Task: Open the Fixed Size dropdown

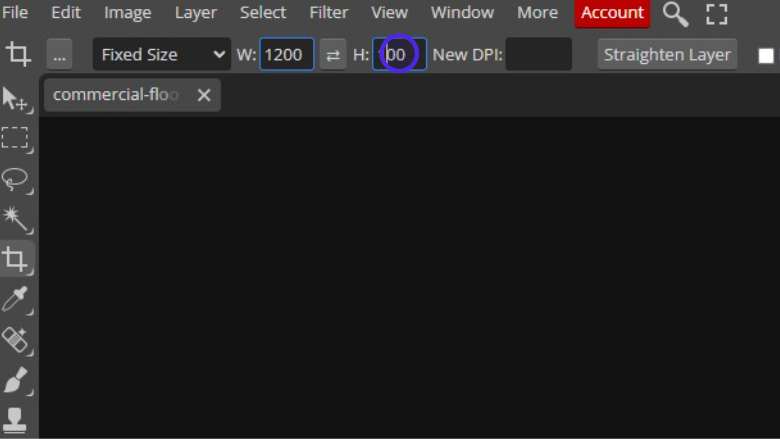Action: coord(162,54)
